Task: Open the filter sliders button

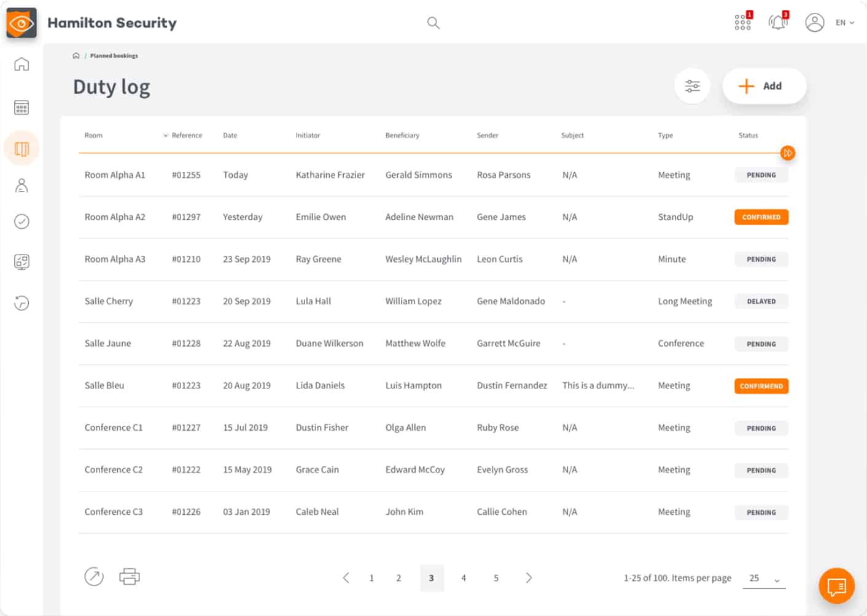Action: [x=693, y=86]
